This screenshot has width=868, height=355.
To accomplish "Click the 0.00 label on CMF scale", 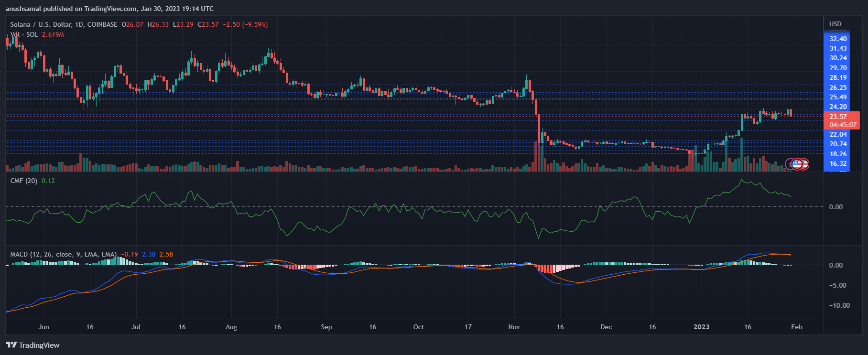I will 835,207.
